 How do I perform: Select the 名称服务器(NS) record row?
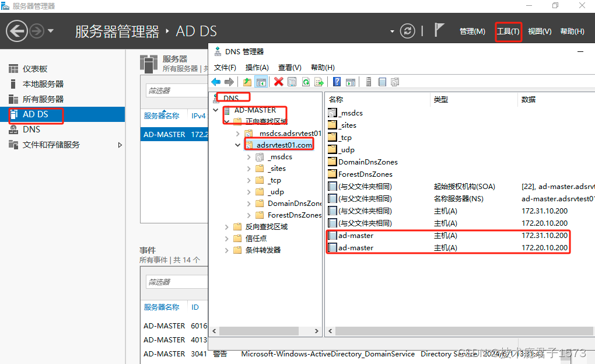point(461,198)
